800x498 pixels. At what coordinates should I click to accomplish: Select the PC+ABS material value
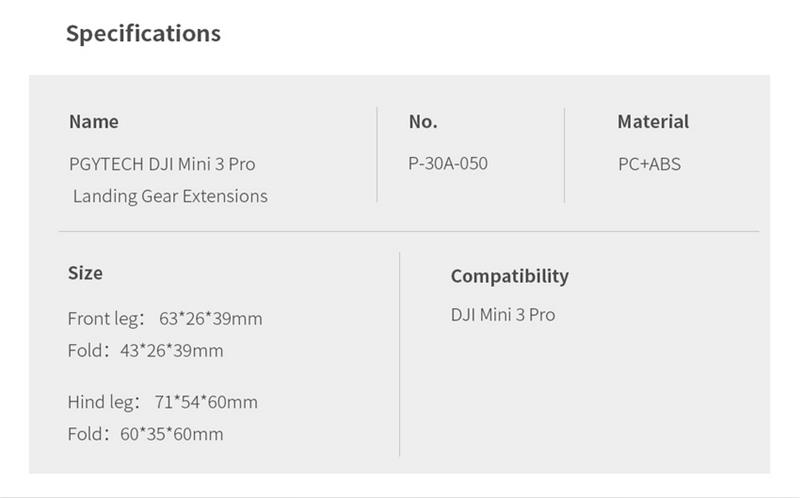pos(649,164)
